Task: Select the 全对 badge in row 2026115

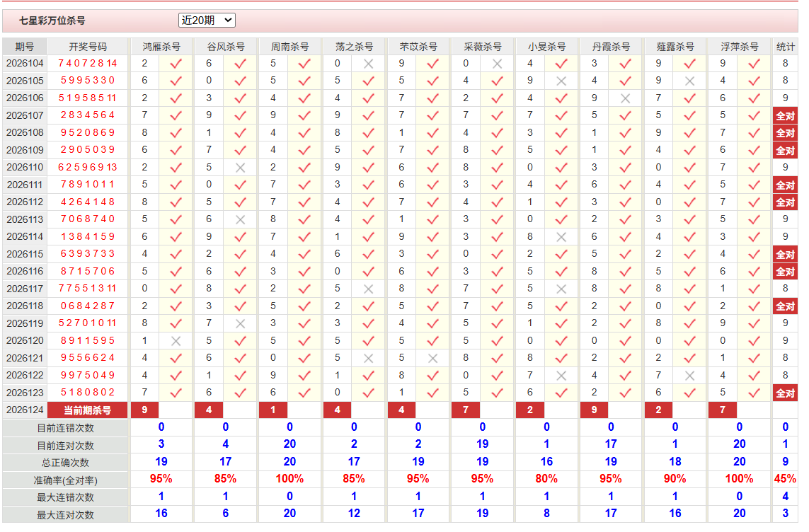Action: click(x=785, y=255)
